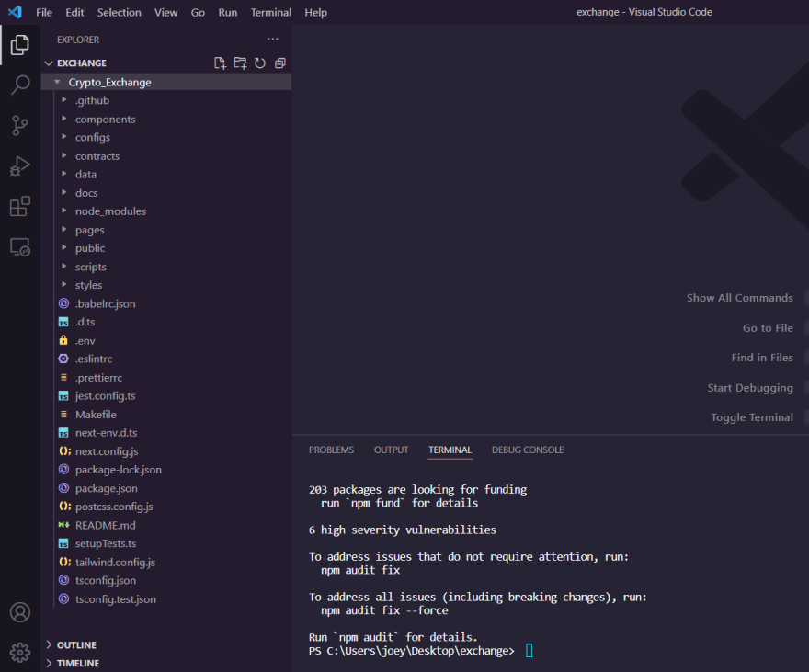Image resolution: width=809 pixels, height=672 pixels.
Task: Expand the scripts folder
Action: click(64, 266)
